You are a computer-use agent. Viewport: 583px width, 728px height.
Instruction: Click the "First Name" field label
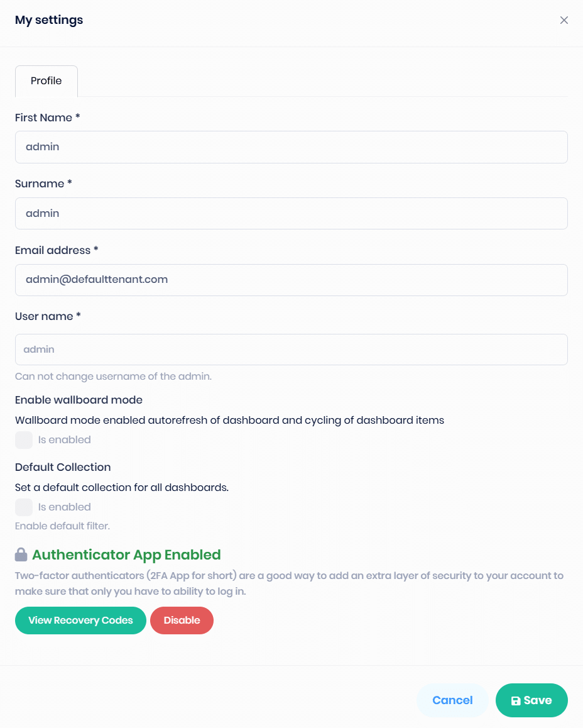pos(44,118)
